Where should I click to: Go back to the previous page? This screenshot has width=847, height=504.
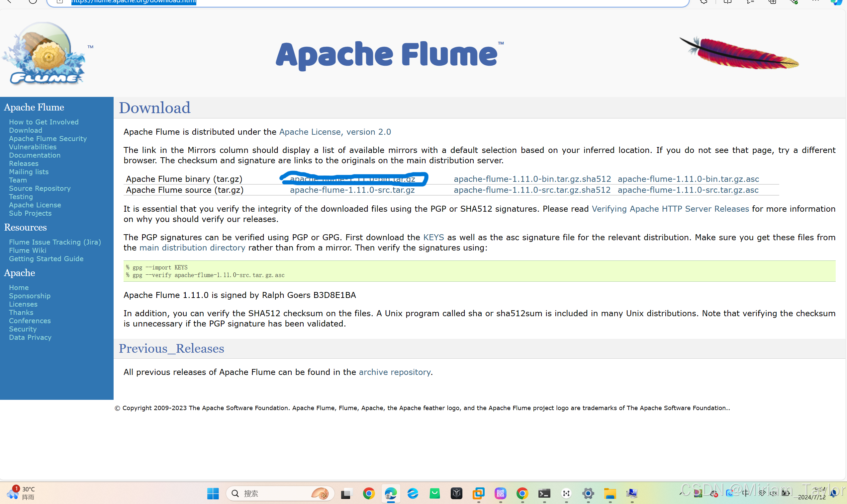[9, 2]
